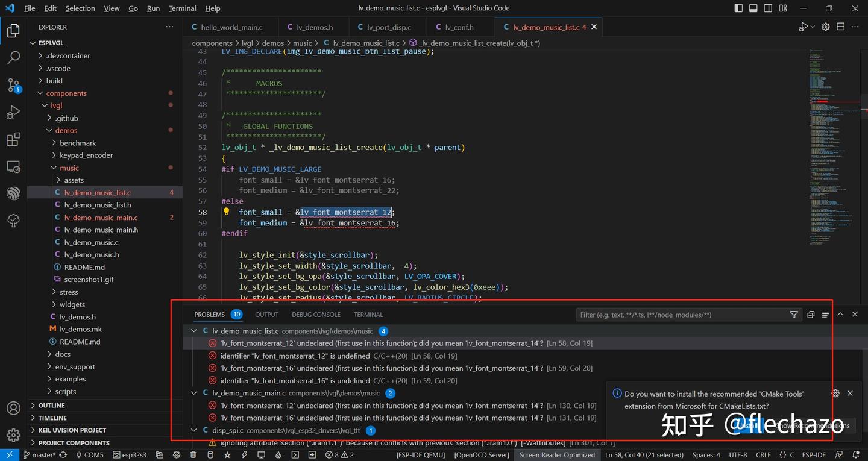This screenshot has height=461, width=868.
Task: Change the esp32s3 target device
Action: (x=130, y=455)
